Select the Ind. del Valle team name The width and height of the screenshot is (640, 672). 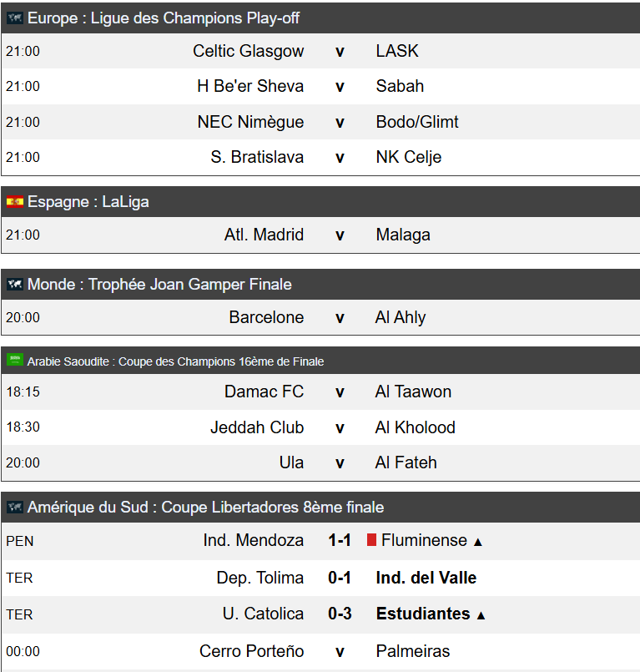426,578
